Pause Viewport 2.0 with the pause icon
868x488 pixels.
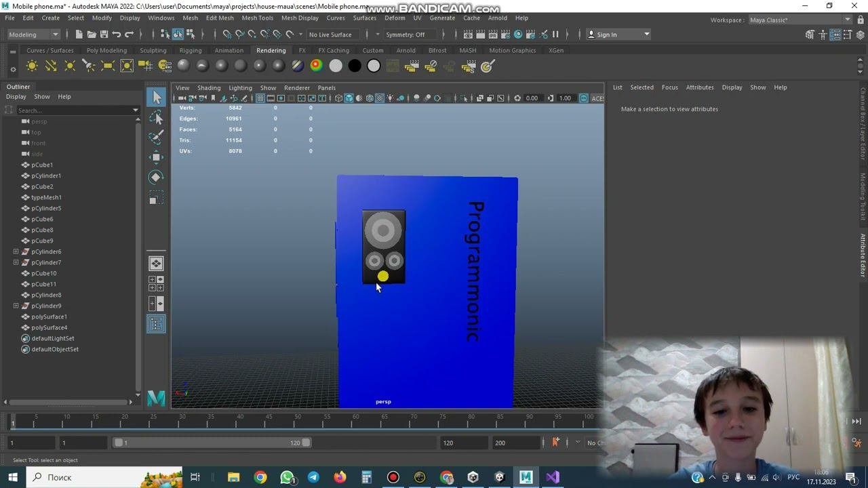pyautogui.click(x=555, y=35)
